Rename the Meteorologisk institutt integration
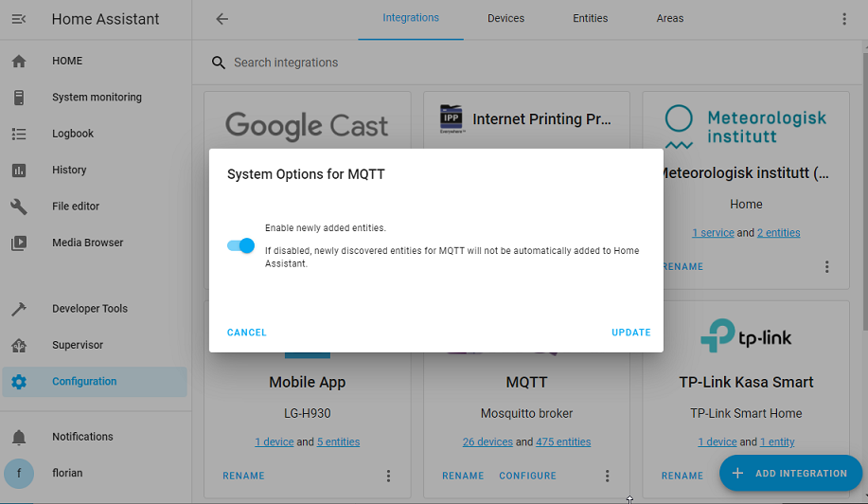 coord(683,267)
